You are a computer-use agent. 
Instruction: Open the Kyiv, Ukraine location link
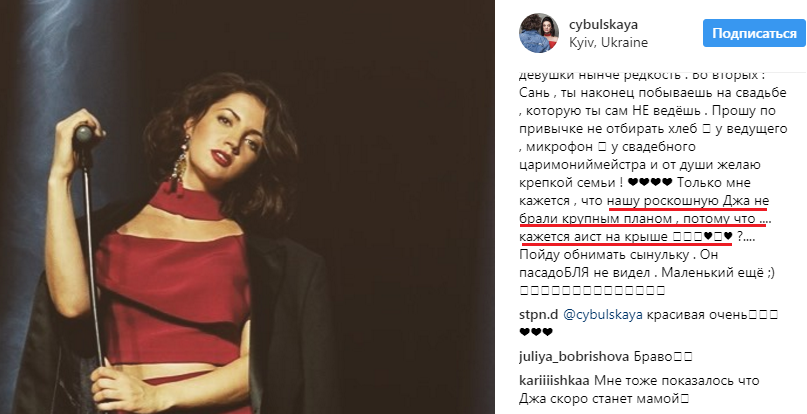(x=608, y=43)
